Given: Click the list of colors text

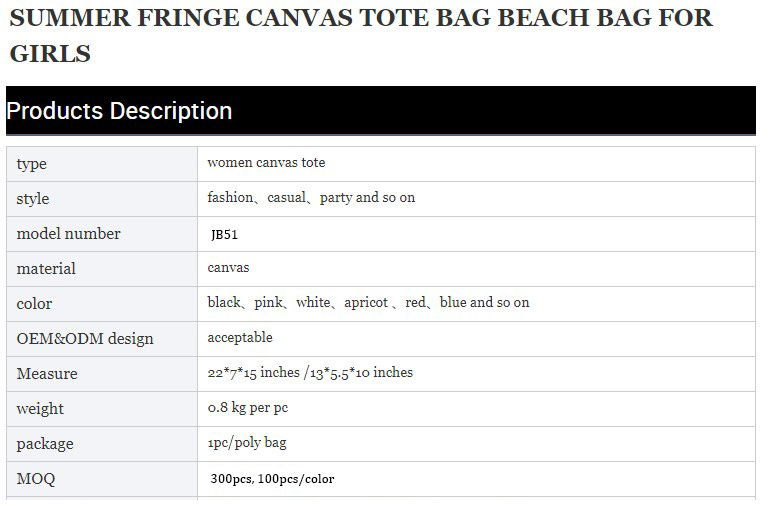Looking at the screenshot, I should [x=368, y=302].
